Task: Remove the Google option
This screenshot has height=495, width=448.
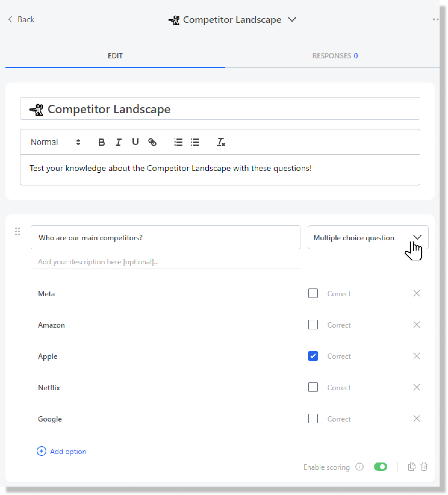Action: pyautogui.click(x=417, y=419)
